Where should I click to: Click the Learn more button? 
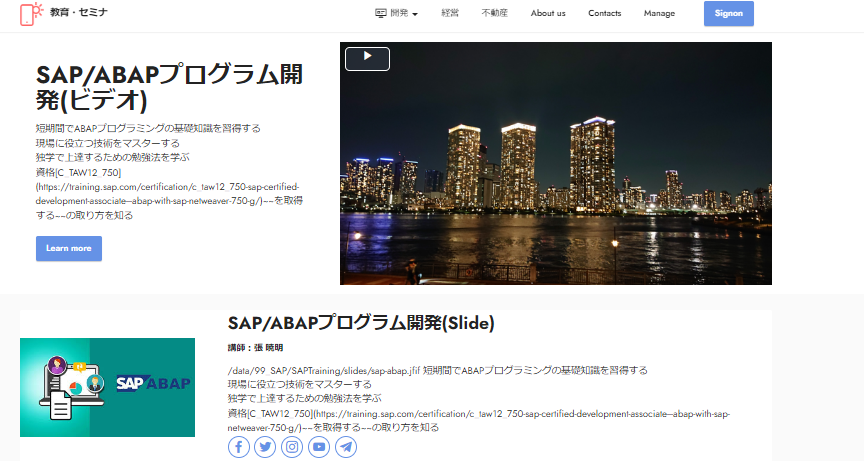(x=69, y=248)
